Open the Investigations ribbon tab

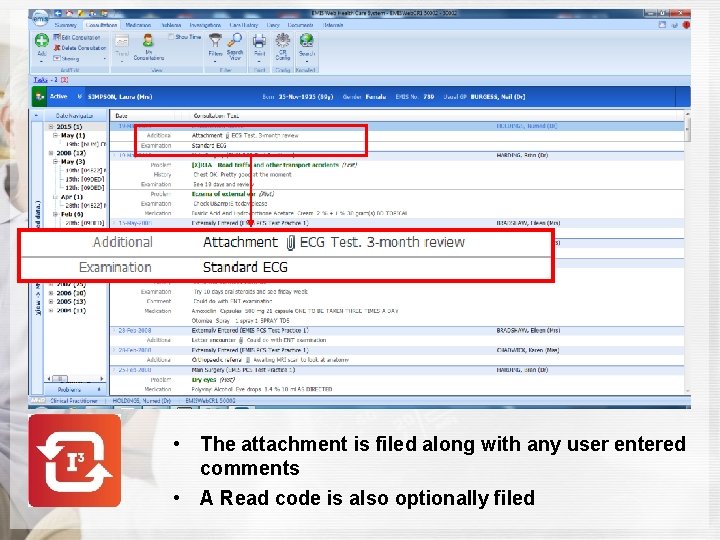click(205, 25)
